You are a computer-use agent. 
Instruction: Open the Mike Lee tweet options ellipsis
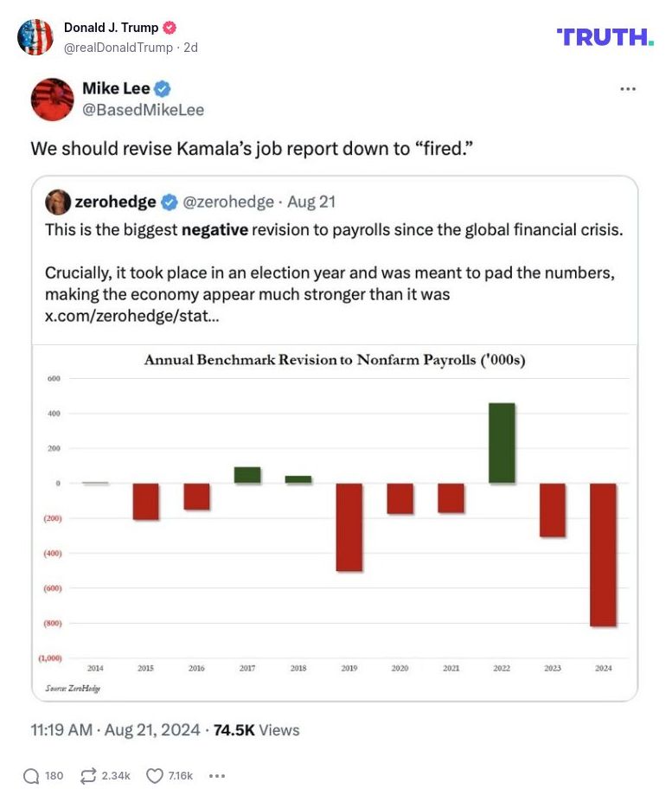click(628, 89)
